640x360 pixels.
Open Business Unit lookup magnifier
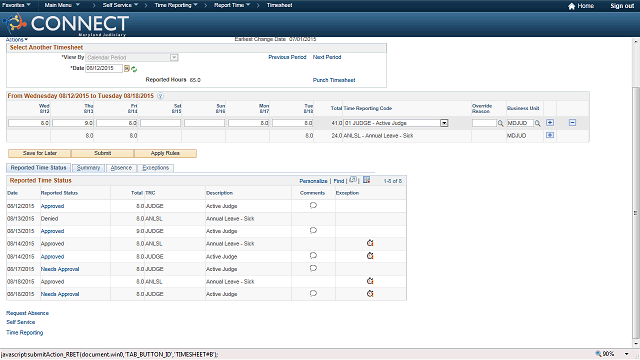coord(538,123)
